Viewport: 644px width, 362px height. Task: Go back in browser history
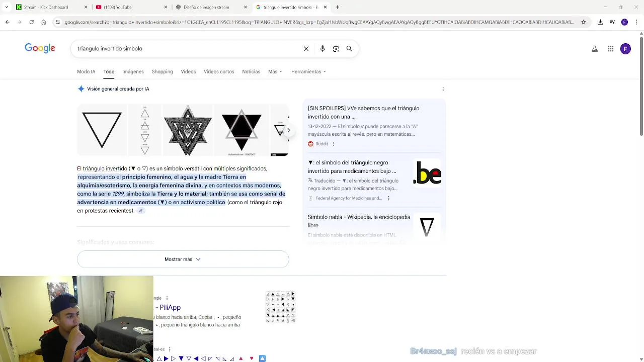8,22
